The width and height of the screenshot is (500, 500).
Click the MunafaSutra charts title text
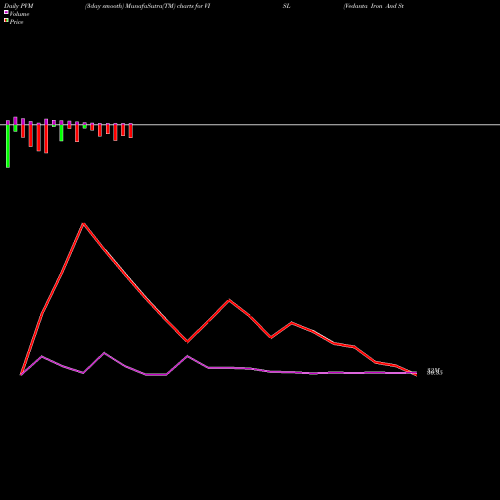(x=147, y=6)
